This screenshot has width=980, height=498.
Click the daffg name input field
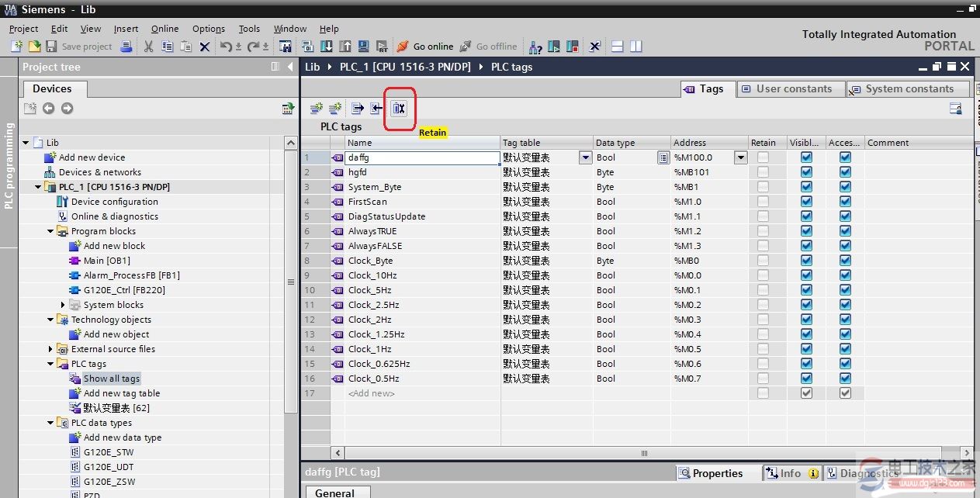pos(423,157)
